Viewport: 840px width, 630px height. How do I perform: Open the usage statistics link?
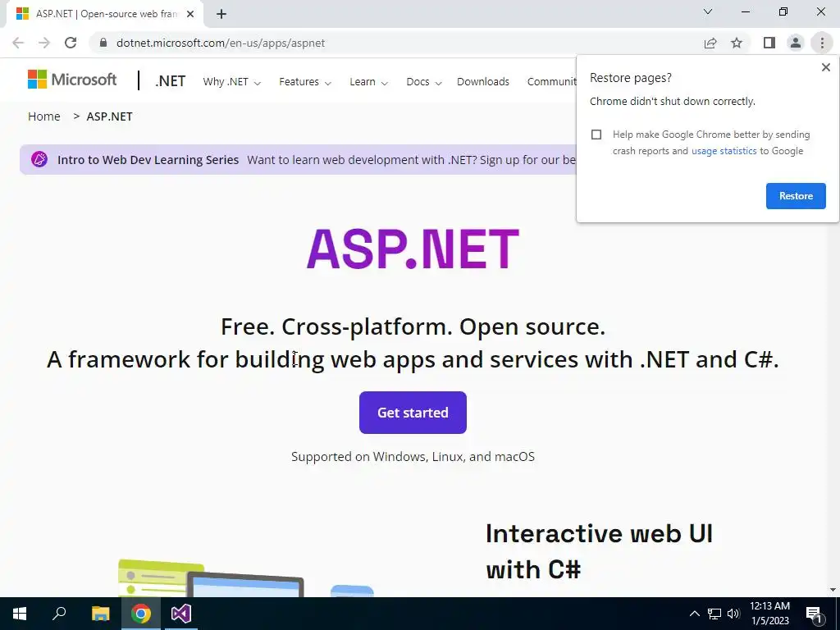(x=724, y=151)
